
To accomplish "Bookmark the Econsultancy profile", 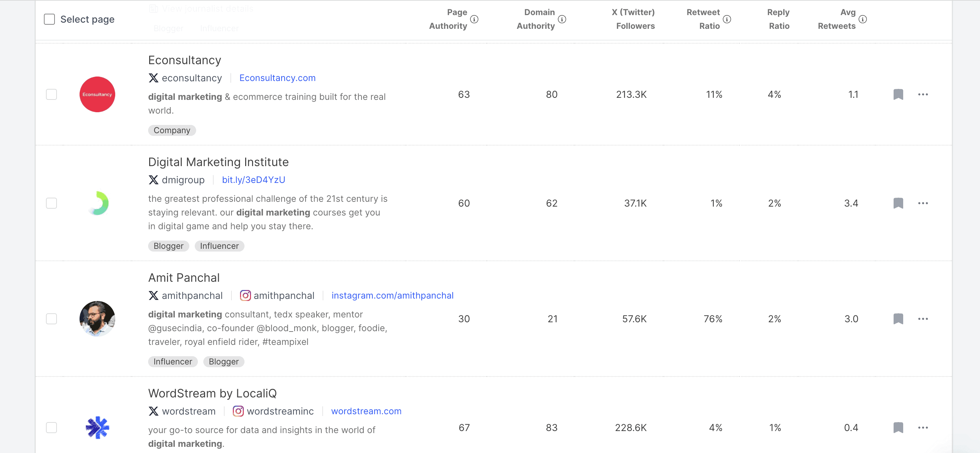I will coord(898,94).
